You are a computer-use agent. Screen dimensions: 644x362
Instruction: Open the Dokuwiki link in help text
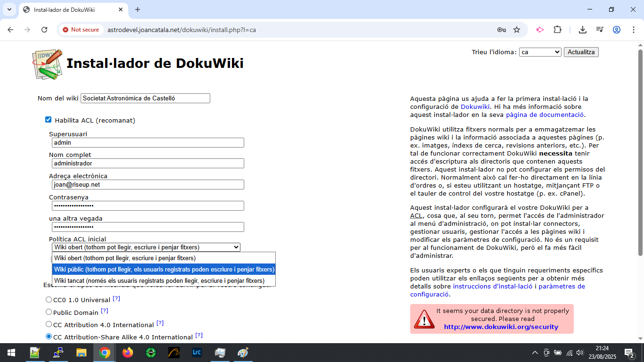coord(475,107)
